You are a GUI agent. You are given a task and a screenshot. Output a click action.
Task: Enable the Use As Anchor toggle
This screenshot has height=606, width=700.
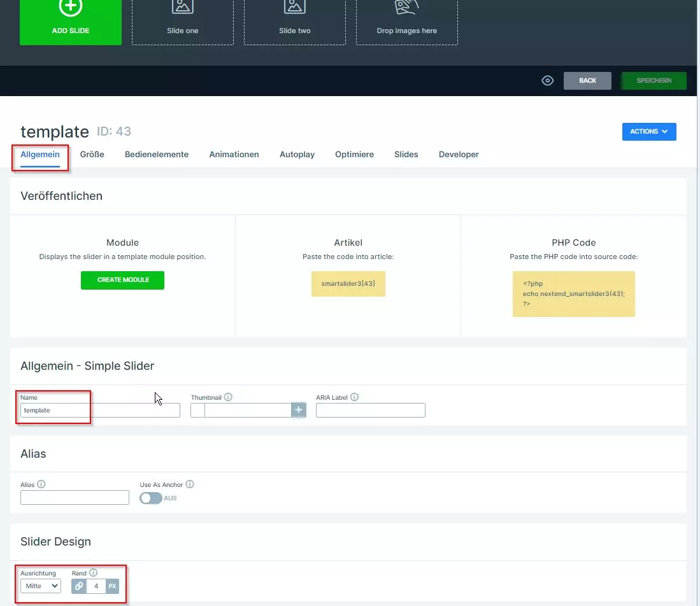pos(151,498)
